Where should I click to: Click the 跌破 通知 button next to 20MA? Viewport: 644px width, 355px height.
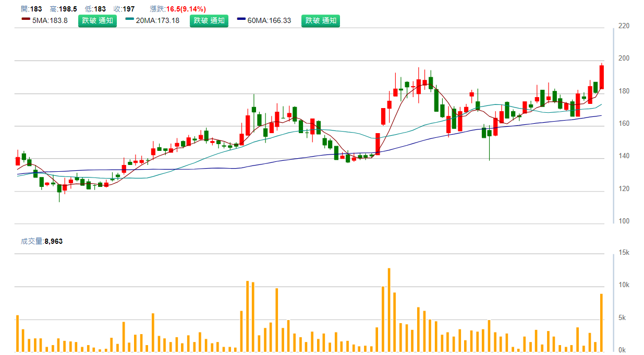point(209,21)
